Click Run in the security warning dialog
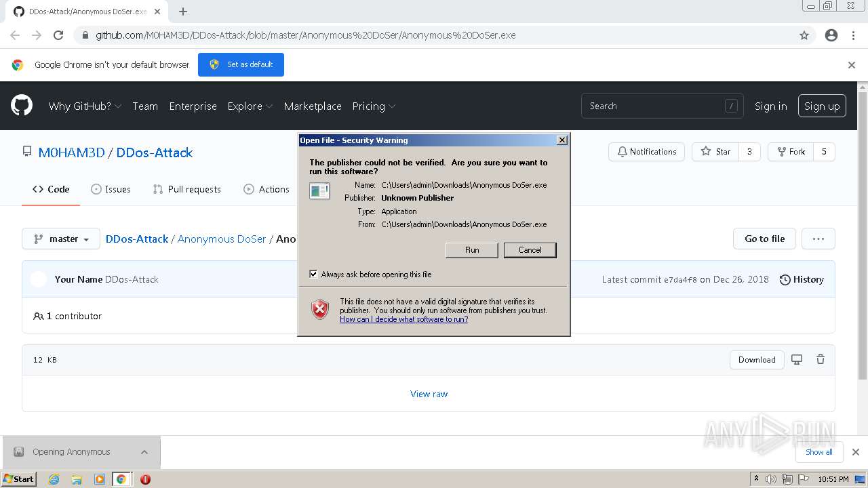 click(472, 250)
